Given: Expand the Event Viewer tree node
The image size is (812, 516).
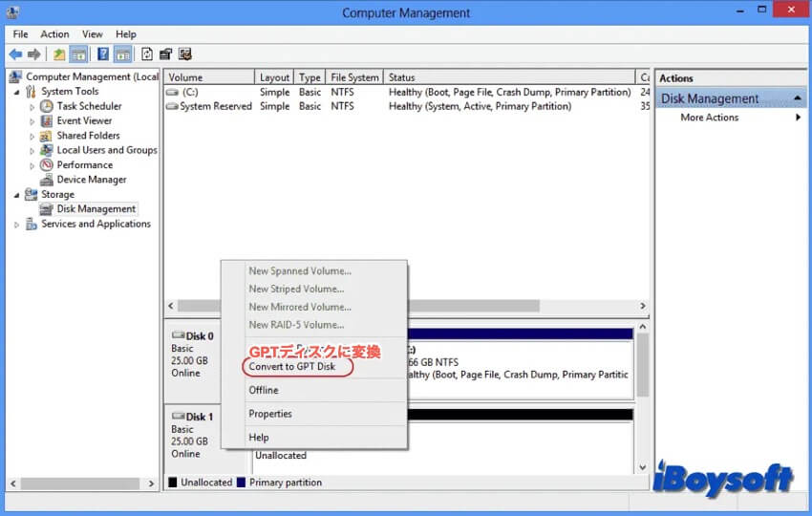Looking at the screenshot, I should coord(32,121).
